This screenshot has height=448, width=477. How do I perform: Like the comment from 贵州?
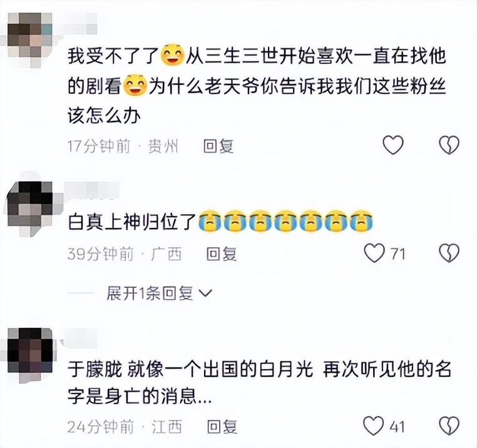[393, 145]
